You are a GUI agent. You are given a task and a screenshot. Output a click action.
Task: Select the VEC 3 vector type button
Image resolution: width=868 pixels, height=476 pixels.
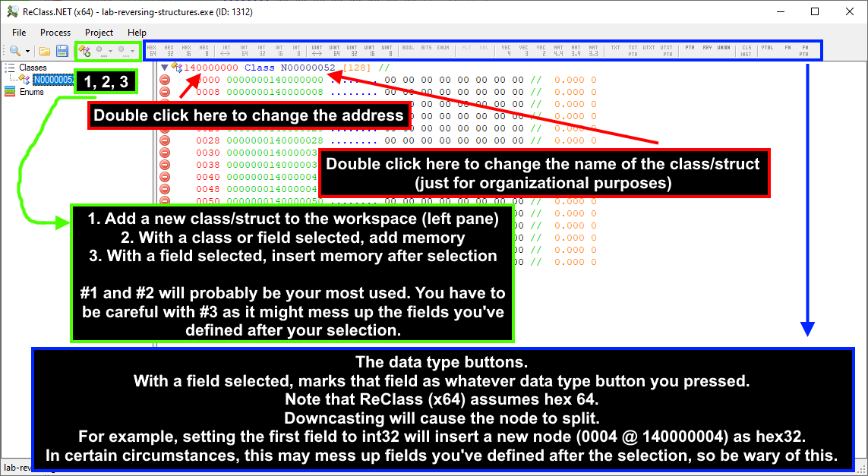point(524,51)
